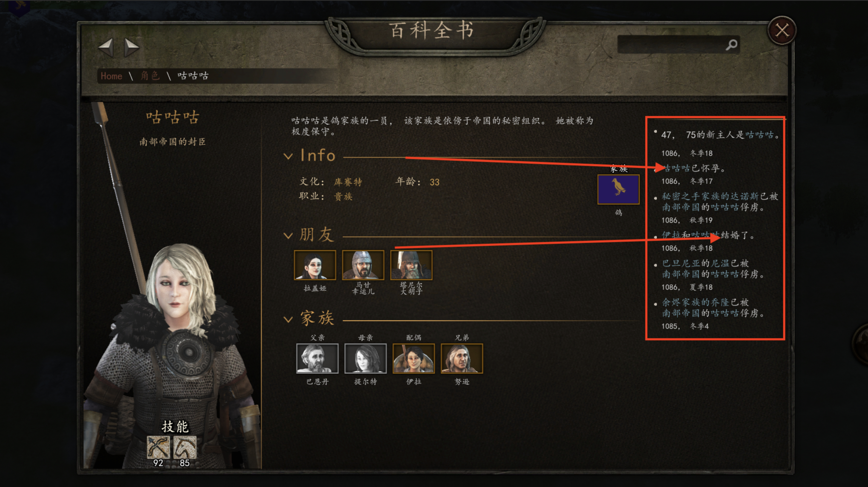The image size is (868, 487).
Task: Close the encyclopedia window
Action: [x=782, y=30]
